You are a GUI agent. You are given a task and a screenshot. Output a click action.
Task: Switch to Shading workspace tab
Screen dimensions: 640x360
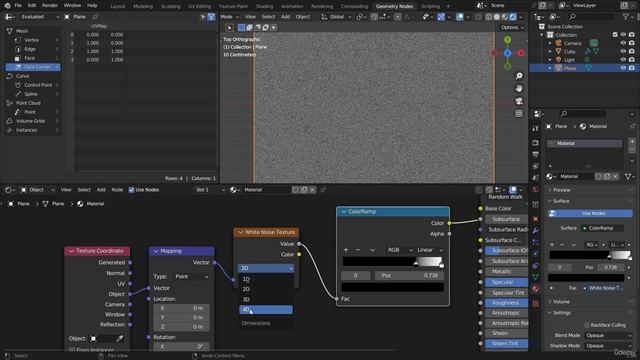[x=264, y=6]
